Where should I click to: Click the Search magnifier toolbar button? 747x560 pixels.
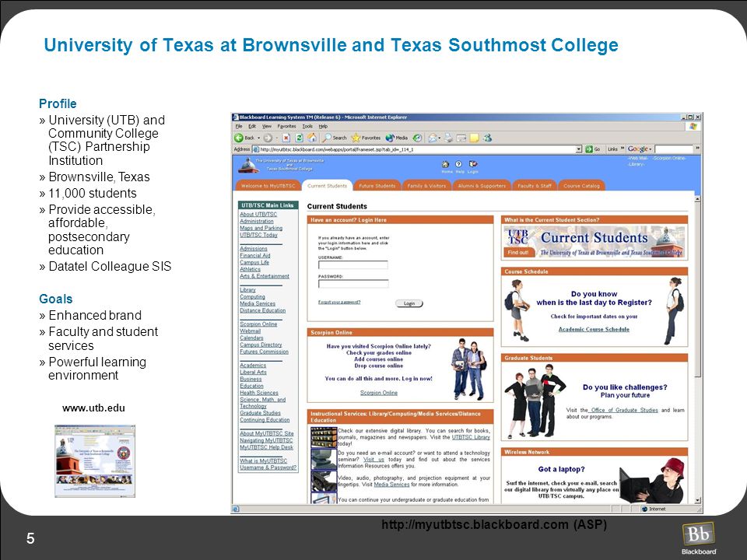coord(334,138)
